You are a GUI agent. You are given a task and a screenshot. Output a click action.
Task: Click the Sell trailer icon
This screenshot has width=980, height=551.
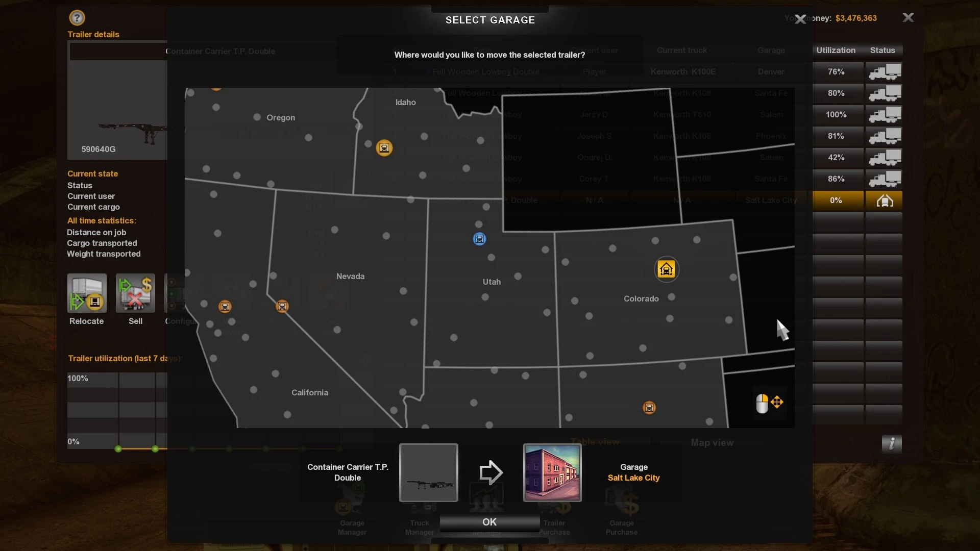(135, 293)
